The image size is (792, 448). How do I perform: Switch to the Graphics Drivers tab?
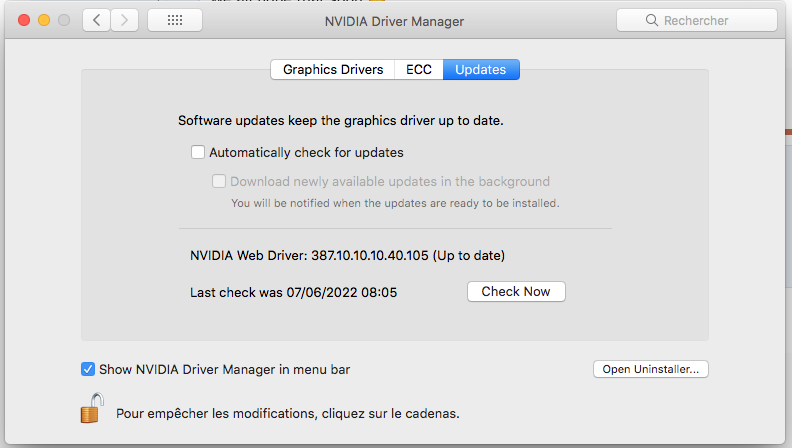333,70
